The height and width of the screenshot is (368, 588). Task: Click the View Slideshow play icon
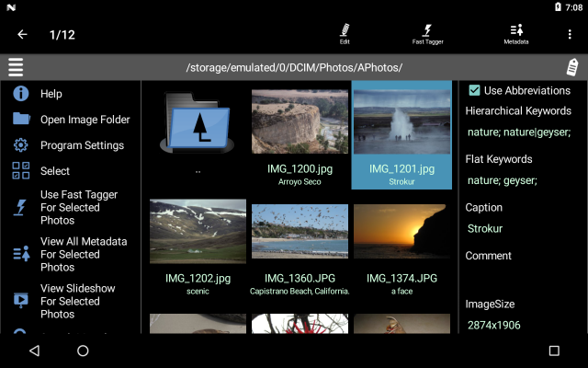click(21, 301)
